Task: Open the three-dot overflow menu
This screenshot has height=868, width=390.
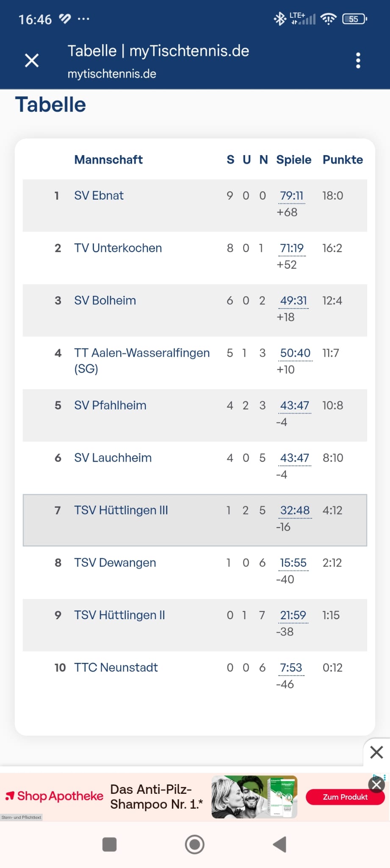Action: [x=358, y=61]
